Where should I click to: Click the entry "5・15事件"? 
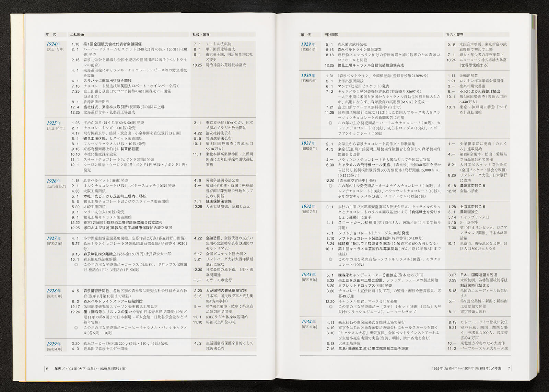click(468, 222)
